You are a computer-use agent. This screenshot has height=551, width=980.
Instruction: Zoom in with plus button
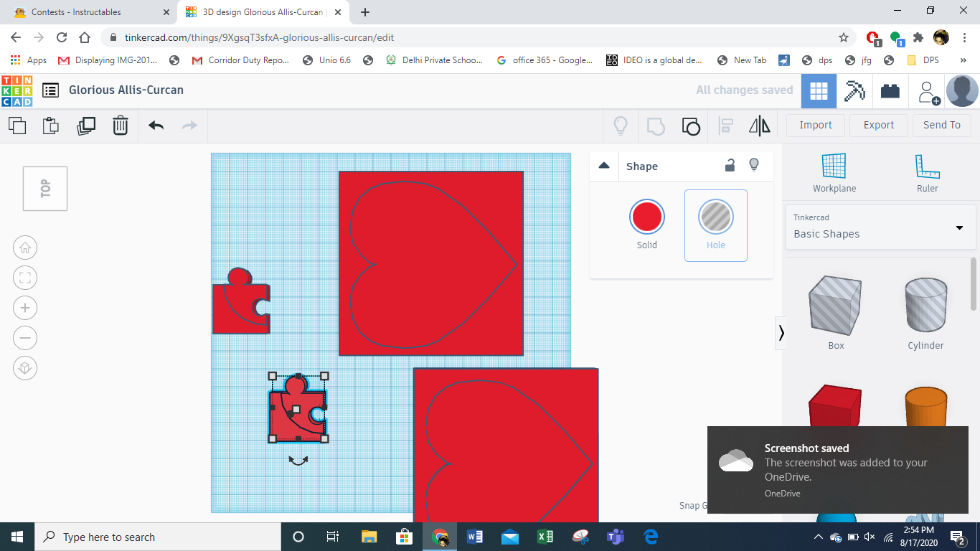[x=25, y=309]
